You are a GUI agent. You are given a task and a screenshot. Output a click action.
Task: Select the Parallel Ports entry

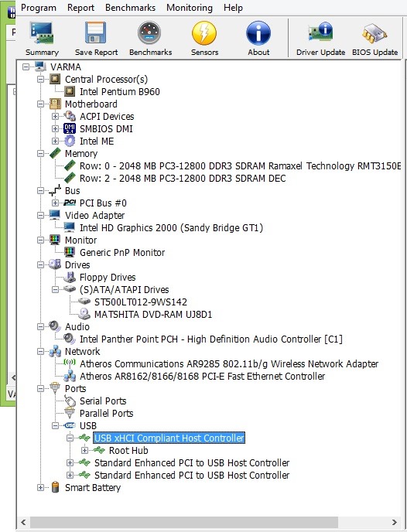[x=106, y=413]
